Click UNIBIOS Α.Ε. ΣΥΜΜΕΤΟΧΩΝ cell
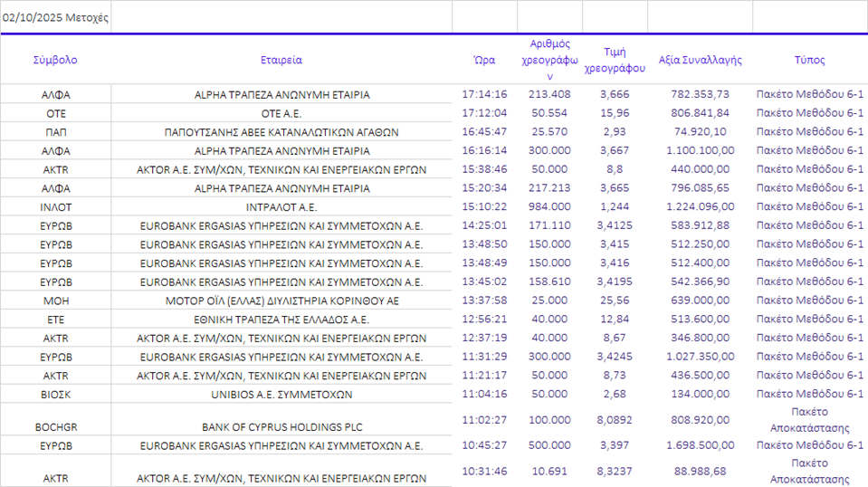The width and height of the screenshot is (868, 487). [281, 395]
